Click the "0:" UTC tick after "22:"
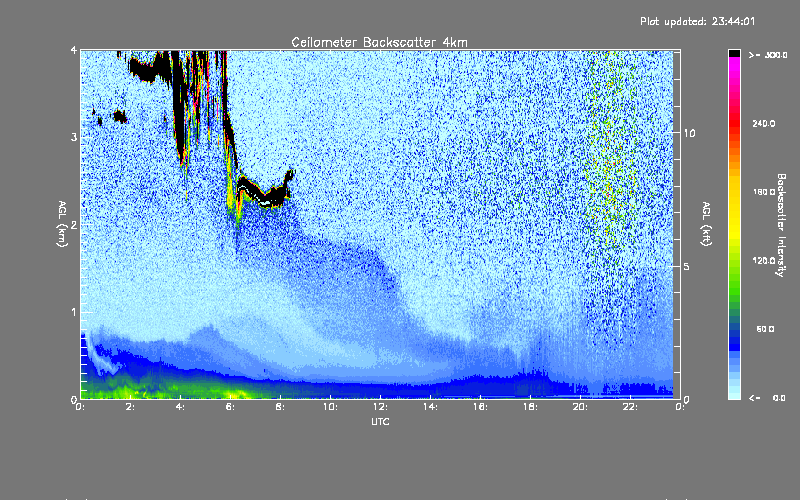Image resolution: width=800 pixels, height=500 pixels. 680,407
